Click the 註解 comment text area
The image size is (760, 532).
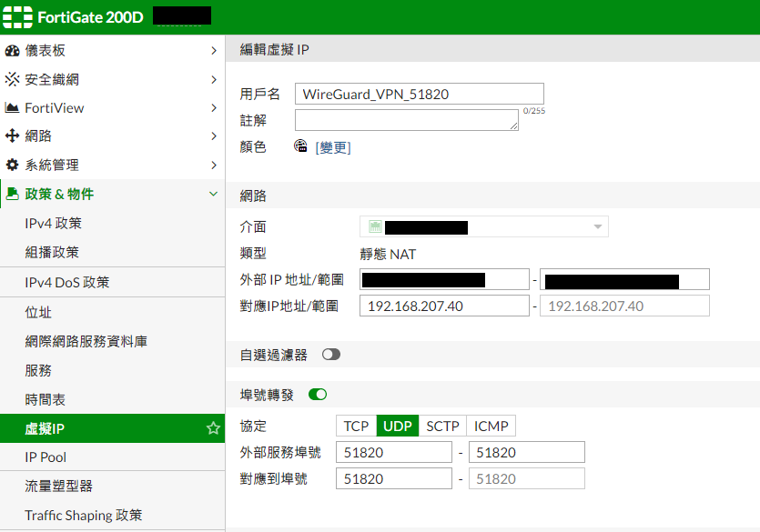click(x=407, y=120)
